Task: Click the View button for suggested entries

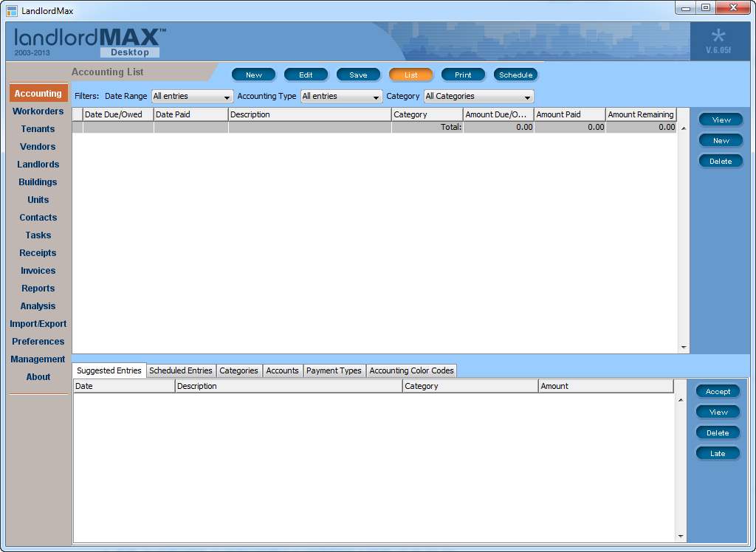Action: pyautogui.click(x=718, y=413)
